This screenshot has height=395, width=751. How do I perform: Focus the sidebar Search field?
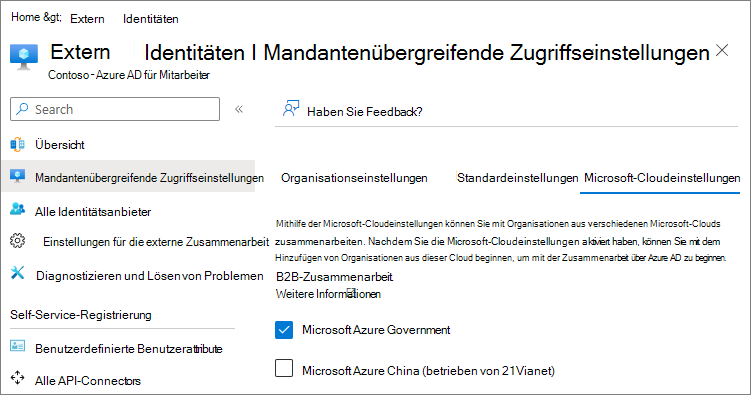[x=115, y=109]
